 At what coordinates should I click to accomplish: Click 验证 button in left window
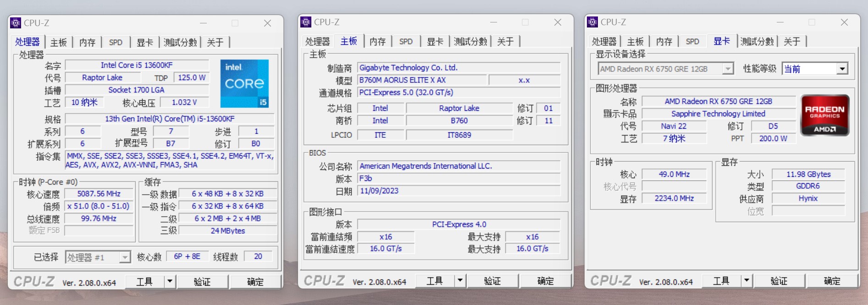point(202,282)
